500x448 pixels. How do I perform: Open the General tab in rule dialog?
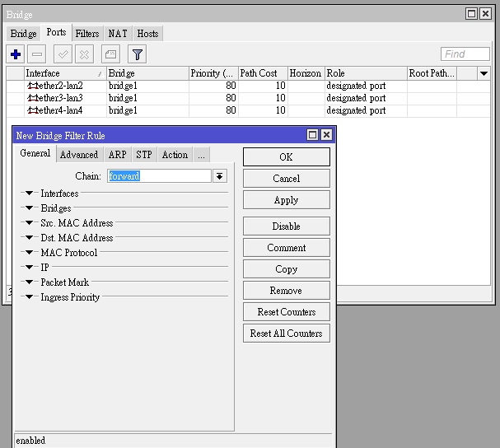35,153
